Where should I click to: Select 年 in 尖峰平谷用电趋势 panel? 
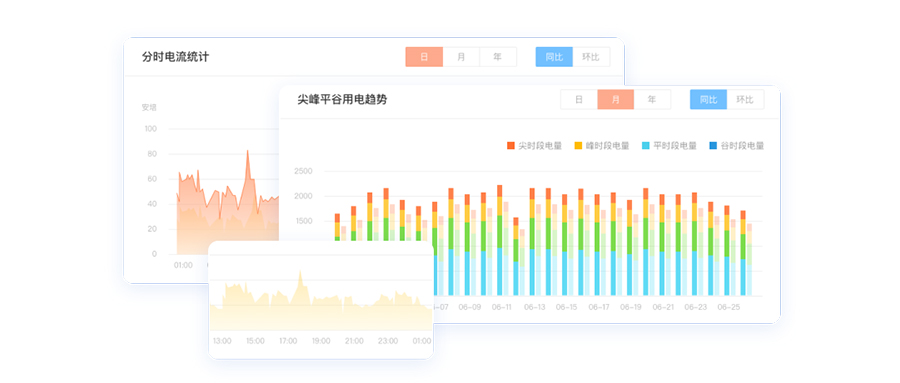pos(652,99)
